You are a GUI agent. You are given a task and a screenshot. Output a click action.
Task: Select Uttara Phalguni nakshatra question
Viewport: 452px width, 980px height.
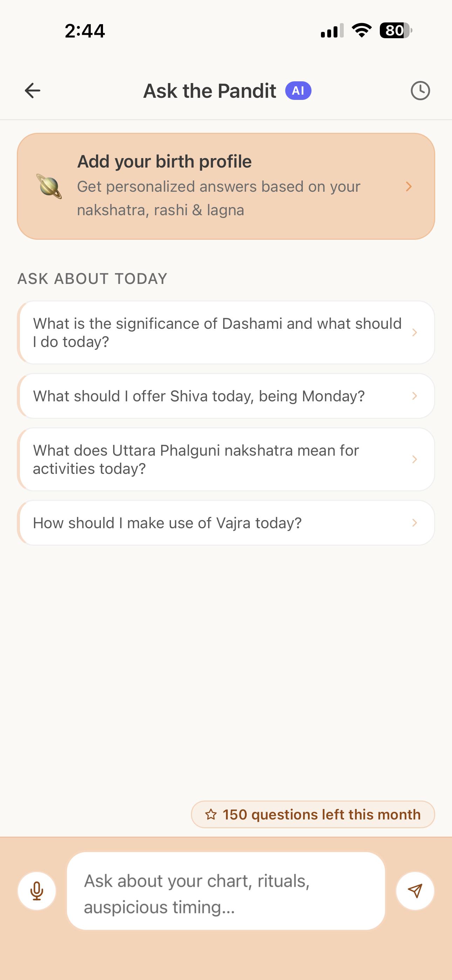(226, 459)
